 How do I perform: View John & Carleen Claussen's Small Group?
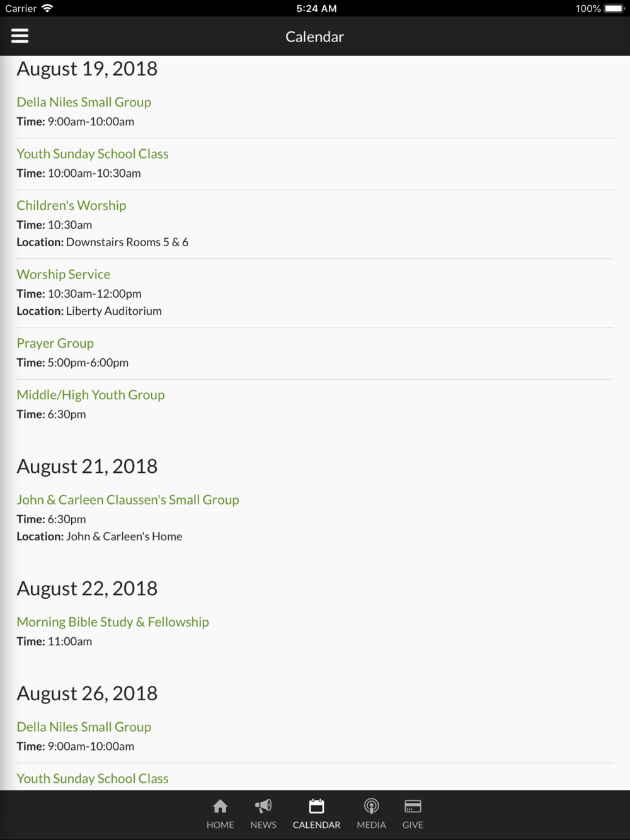click(x=128, y=499)
